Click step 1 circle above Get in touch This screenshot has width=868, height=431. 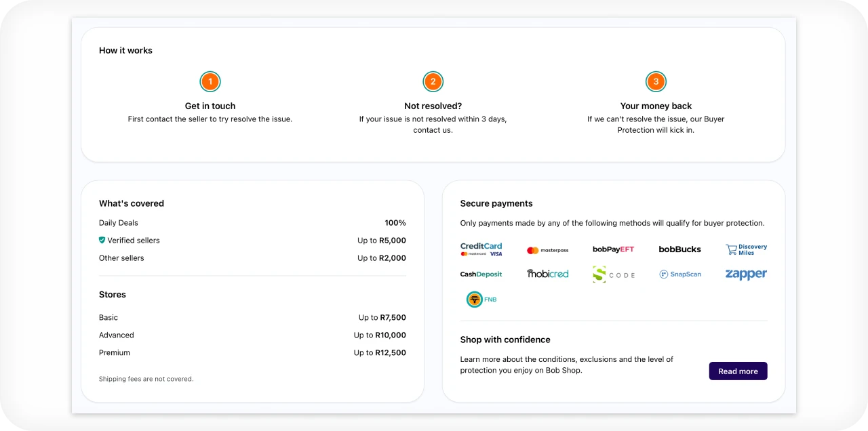[x=210, y=82]
